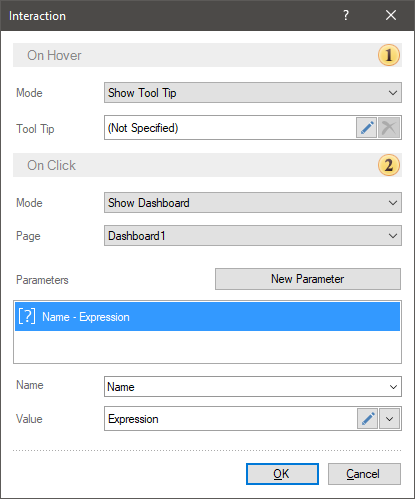Click the Tool Tip edit pencil icon

click(366, 128)
